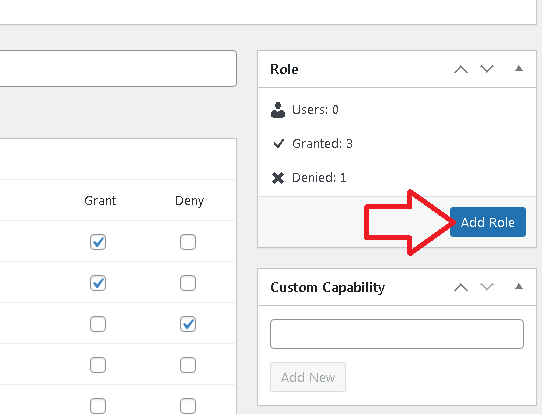Image resolution: width=542 pixels, height=414 pixels.
Task: Check the fourth row Deny checkbox
Action: coord(188,365)
